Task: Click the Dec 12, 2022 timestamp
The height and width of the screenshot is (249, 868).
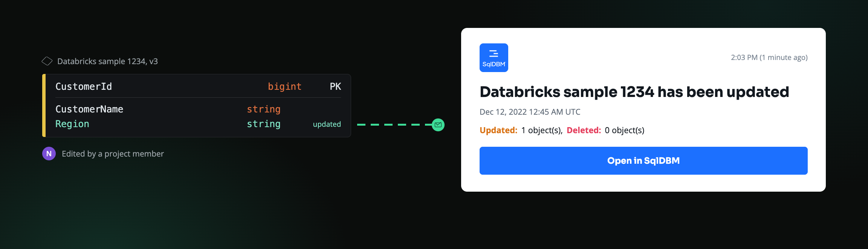Action: [x=530, y=112]
